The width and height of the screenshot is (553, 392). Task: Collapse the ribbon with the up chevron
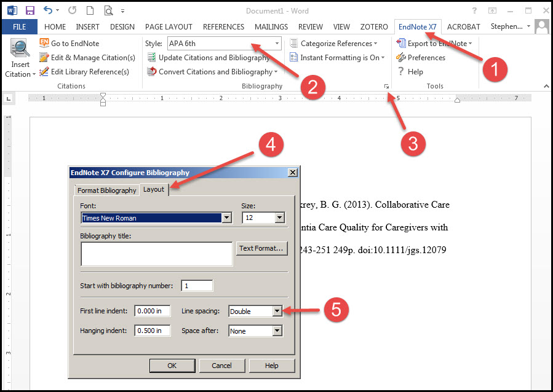point(546,86)
